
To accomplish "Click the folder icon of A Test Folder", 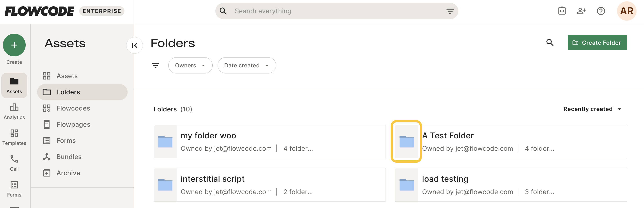I will pos(407,142).
